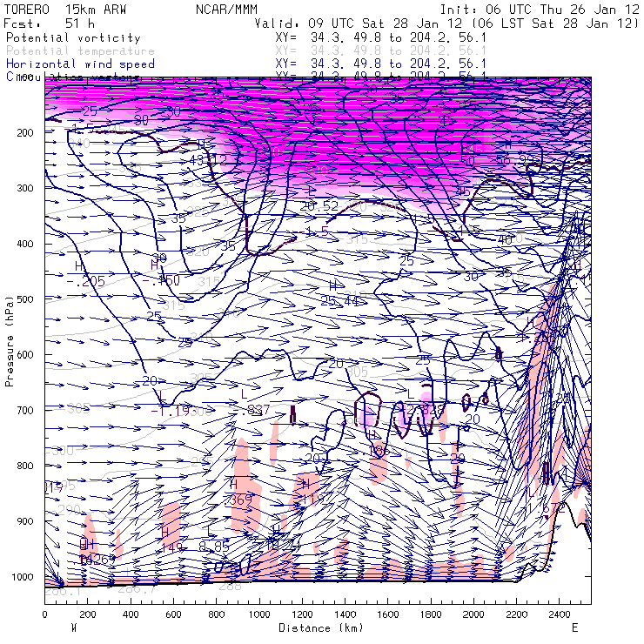Click the '286.7' surface temperature label
Screen dimensions: 644x644
137,589
